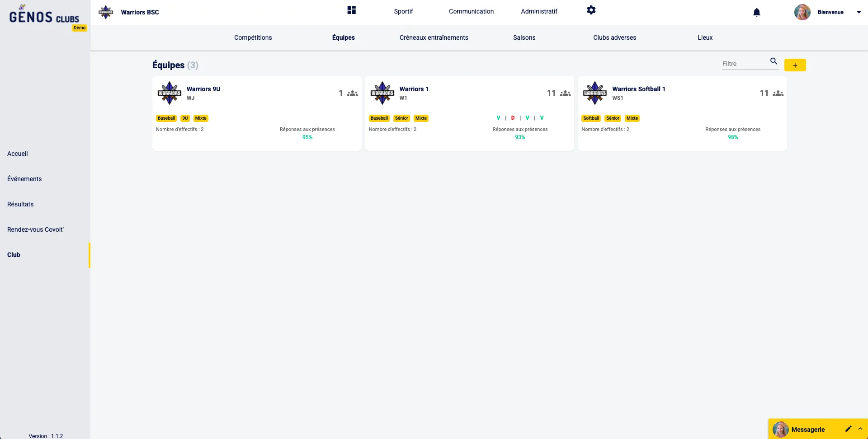The image size is (868, 439).
Task: Click the members icon on Warriors 1
Action: (565, 93)
